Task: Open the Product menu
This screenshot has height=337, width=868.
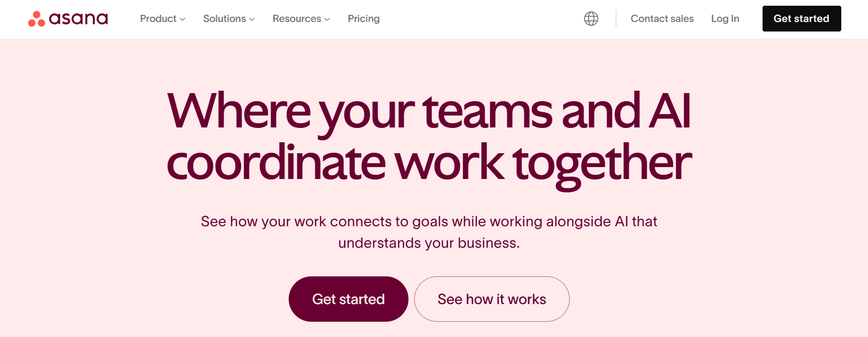Action: [158, 19]
